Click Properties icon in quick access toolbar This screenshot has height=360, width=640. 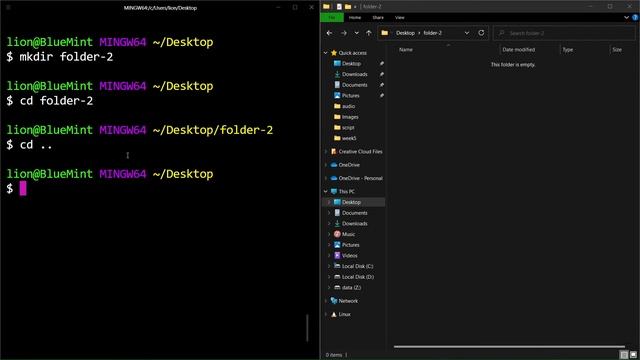pyautogui.click(x=339, y=7)
